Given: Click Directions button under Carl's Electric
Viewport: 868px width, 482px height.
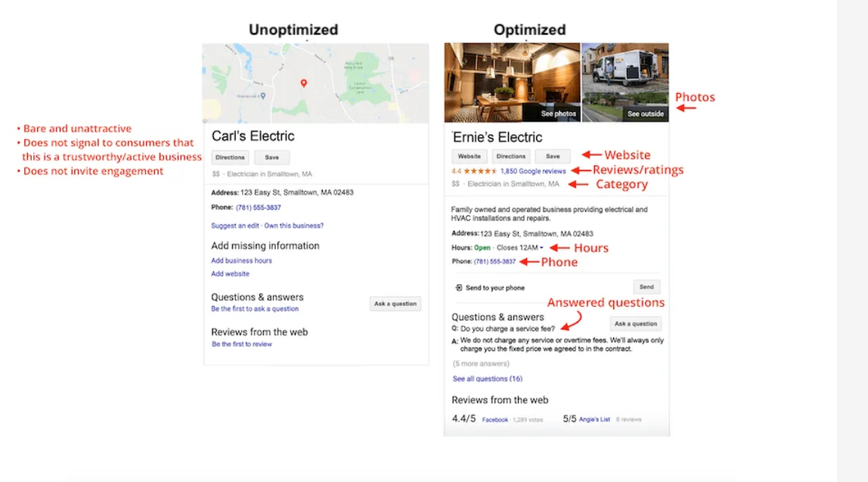Looking at the screenshot, I should (230, 157).
